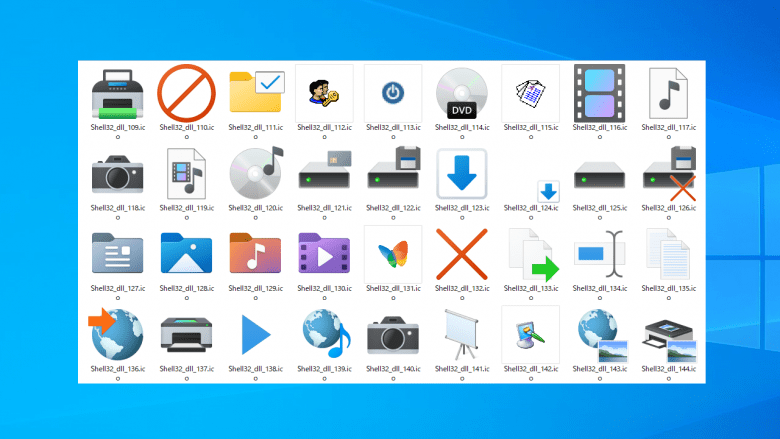Select the blue play triangle Shell32_dll_138
Viewport: 780px width, 439px height.
[x=256, y=335]
